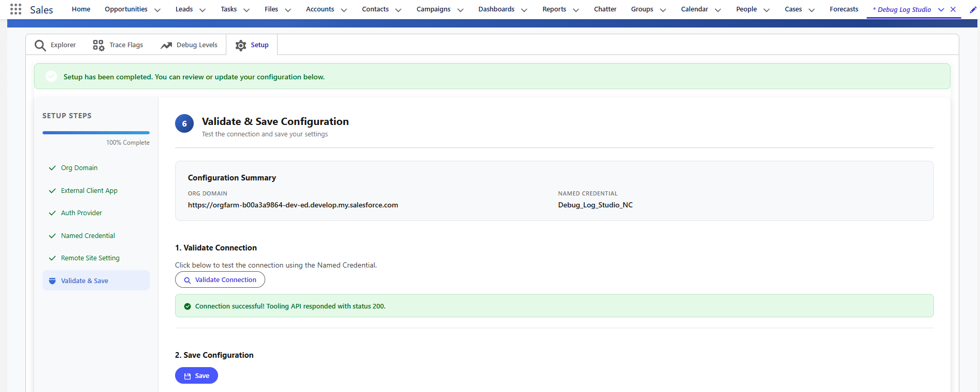Click the connection successful check icon
The width and height of the screenshot is (980, 392).
click(x=188, y=306)
